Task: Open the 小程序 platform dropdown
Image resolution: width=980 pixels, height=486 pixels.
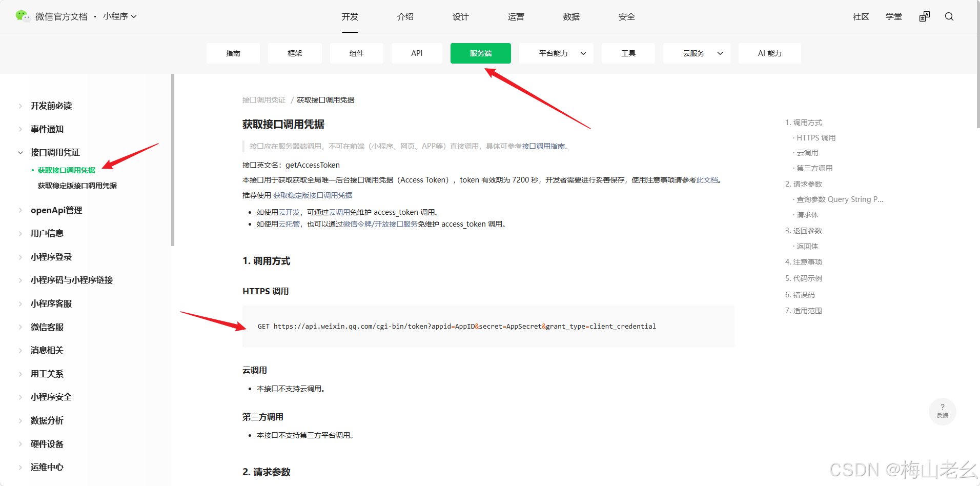Action: (x=120, y=16)
